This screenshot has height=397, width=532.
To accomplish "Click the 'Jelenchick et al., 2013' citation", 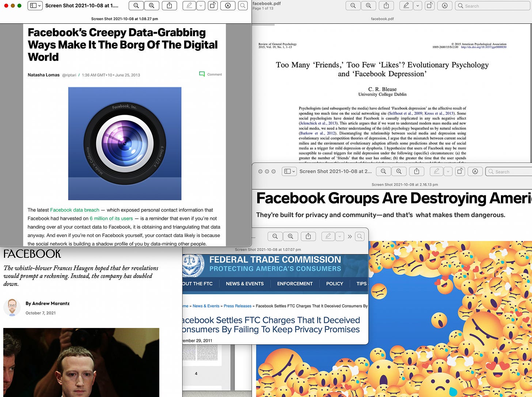I will (x=318, y=123).
